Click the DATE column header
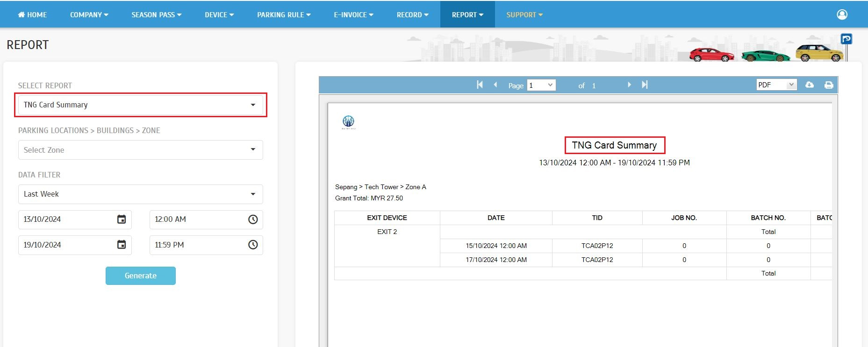This screenshot has width=868, height=347. click(x=496, y=218)
